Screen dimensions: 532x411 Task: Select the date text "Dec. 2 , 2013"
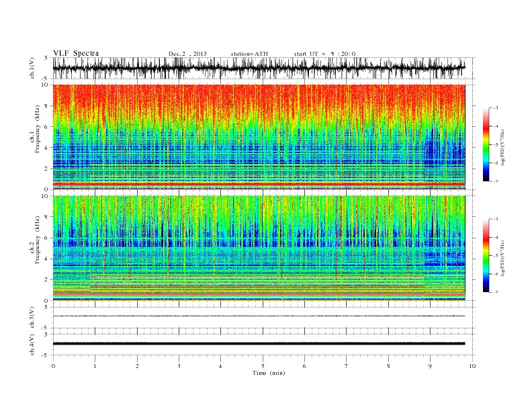tap(187, 54)
